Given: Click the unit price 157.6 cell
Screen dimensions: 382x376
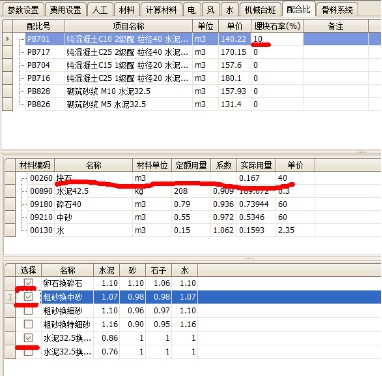Looking at the screenshot, I should (x=235, y=65).
